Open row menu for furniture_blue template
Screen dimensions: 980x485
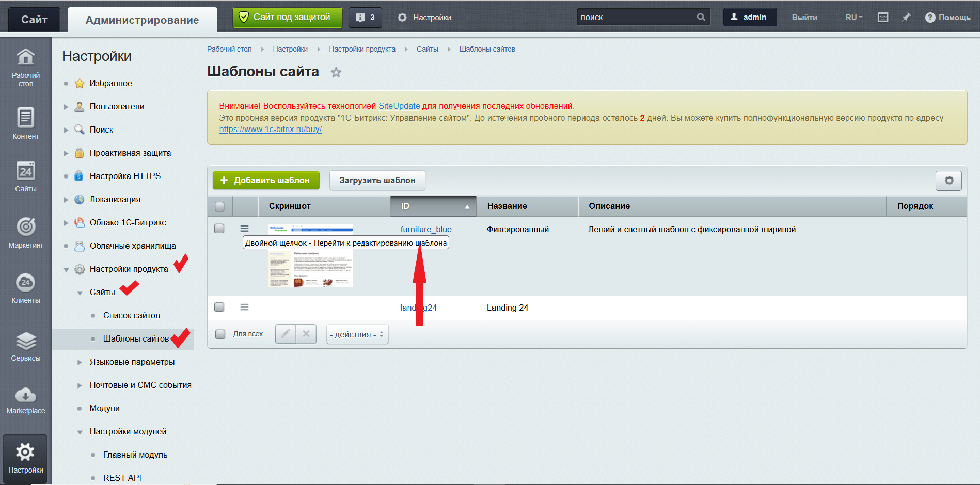tap(244, 229)
